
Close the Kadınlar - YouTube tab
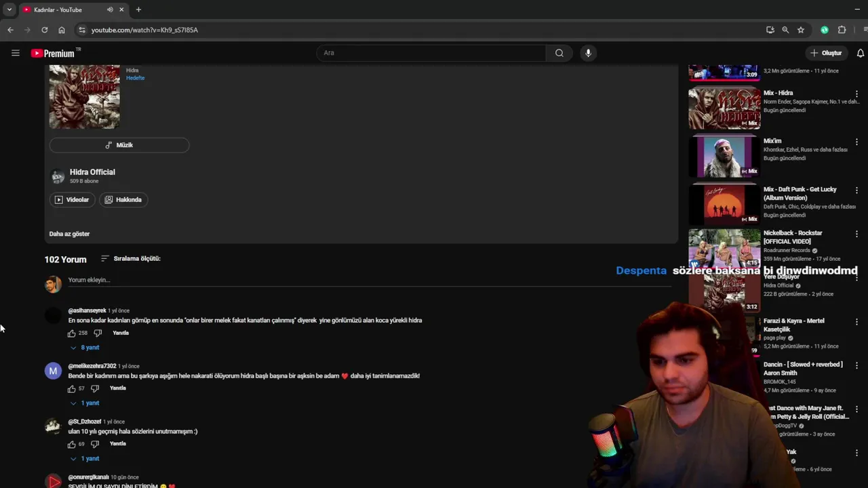[122, 9]
